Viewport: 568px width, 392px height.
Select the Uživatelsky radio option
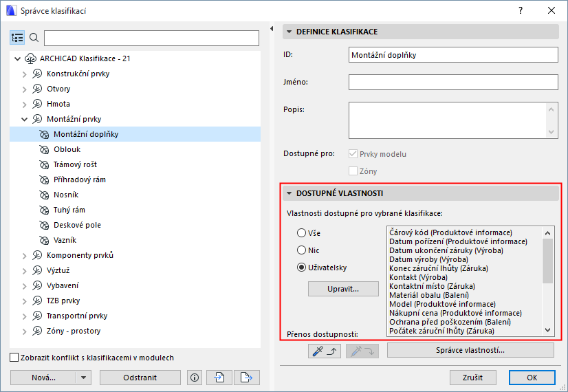coord(301,268)
